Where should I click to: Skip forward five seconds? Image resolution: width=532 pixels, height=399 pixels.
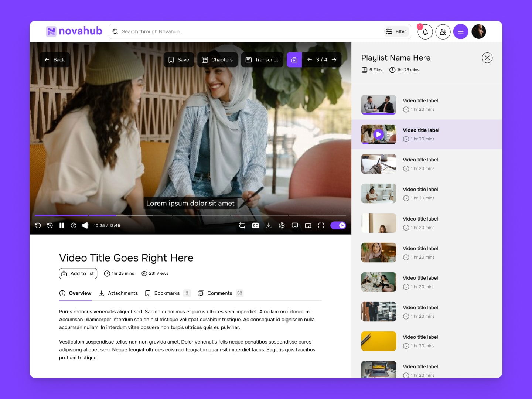point(74,225)
